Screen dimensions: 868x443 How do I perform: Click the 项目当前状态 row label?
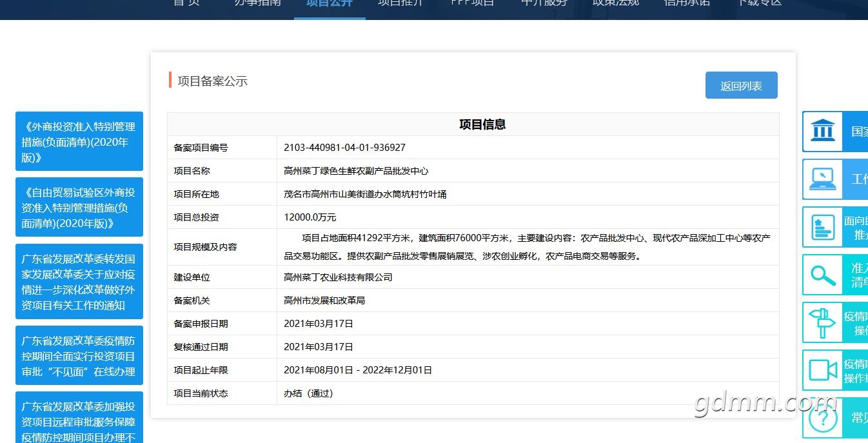point(201,393)
